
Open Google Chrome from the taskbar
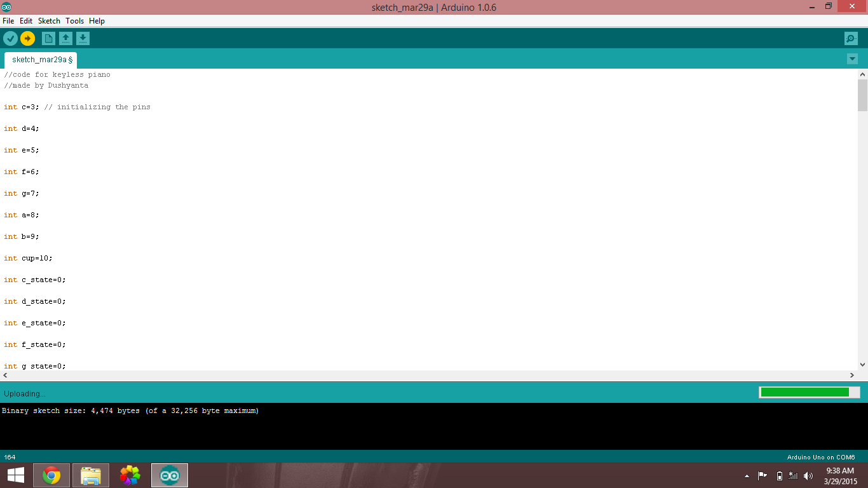[51, 475]
